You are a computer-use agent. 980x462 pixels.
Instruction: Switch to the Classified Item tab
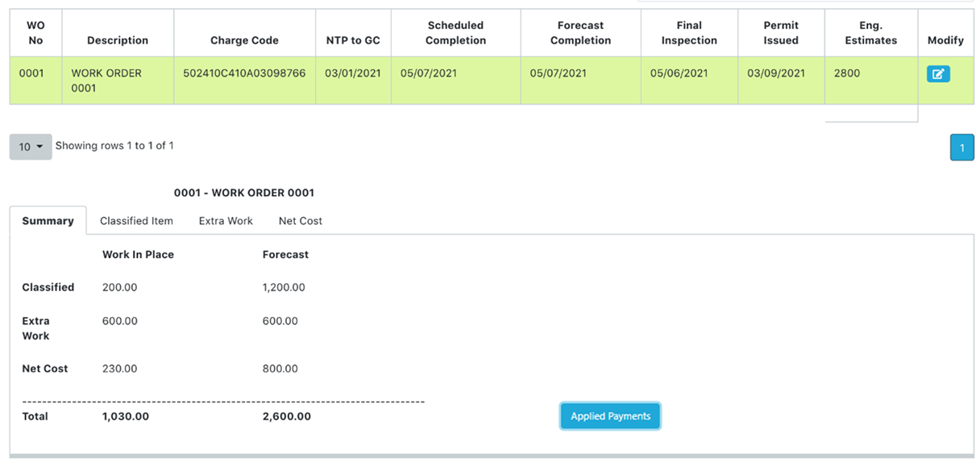(x=136, y=221)
